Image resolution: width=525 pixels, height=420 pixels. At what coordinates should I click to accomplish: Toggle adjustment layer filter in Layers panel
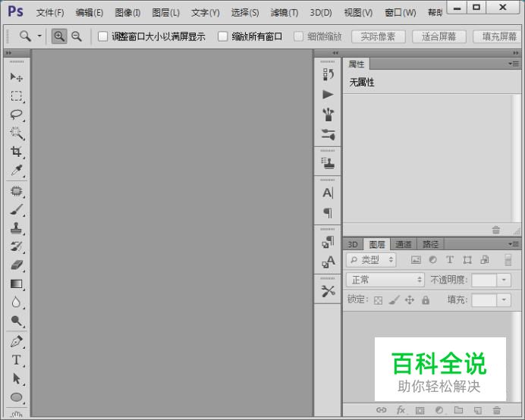coord(433,260)
